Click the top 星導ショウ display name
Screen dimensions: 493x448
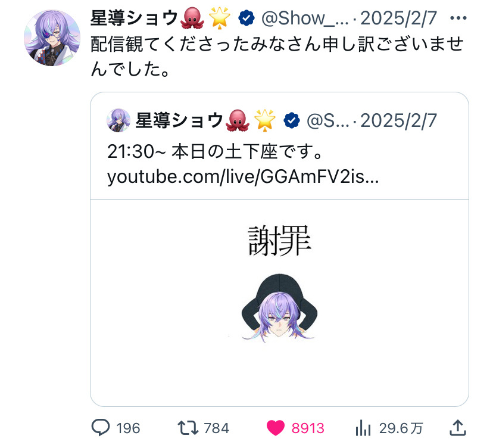tap(134, 18)
